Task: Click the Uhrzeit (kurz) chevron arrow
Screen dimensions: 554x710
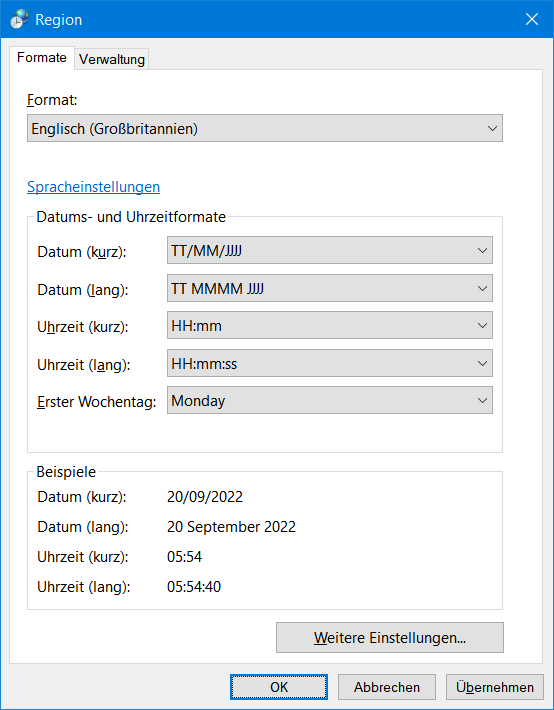Action: (x=482, y=326)
